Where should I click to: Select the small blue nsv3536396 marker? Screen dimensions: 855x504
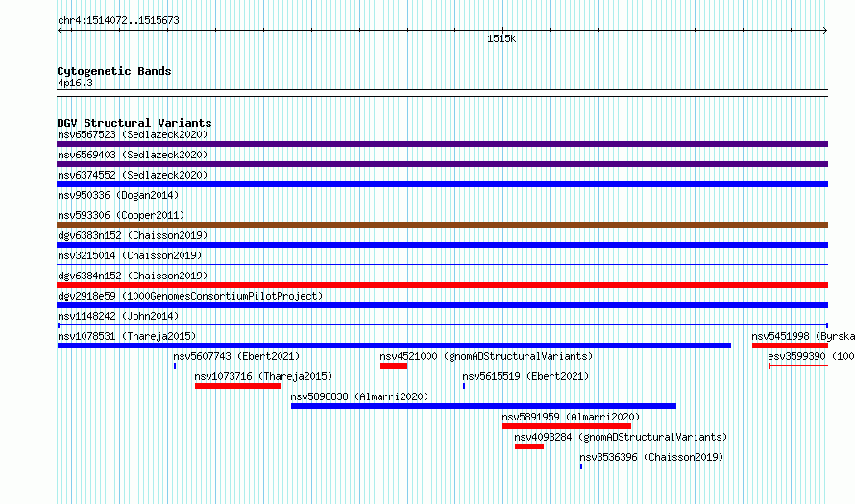(x=581, y=467)
